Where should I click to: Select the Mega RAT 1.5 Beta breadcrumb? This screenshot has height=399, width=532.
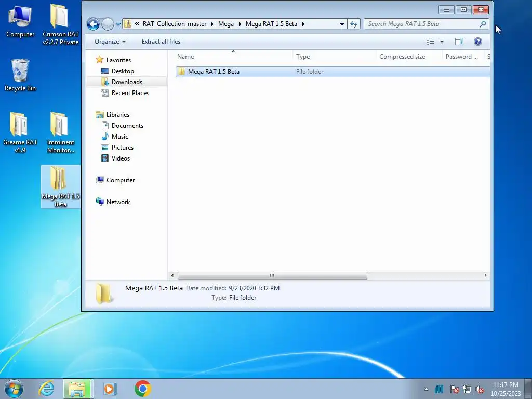pos(271,24)
